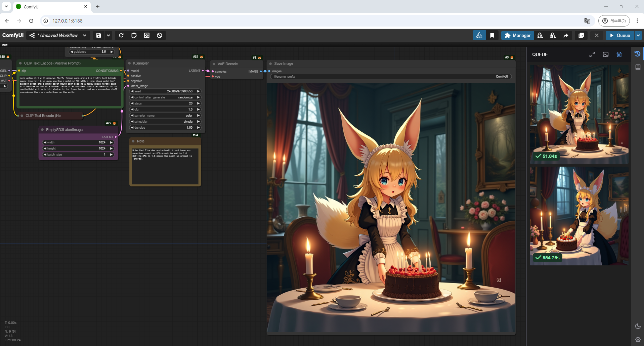Collapse the Note node via its dot
The image size is (644, 346).
(x=133, y=141)
